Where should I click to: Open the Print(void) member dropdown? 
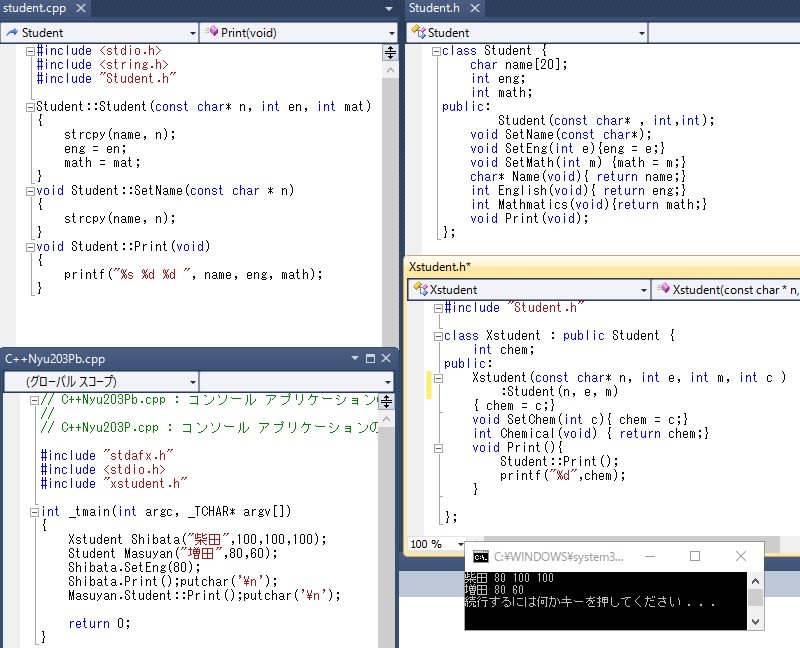[299, 33]
